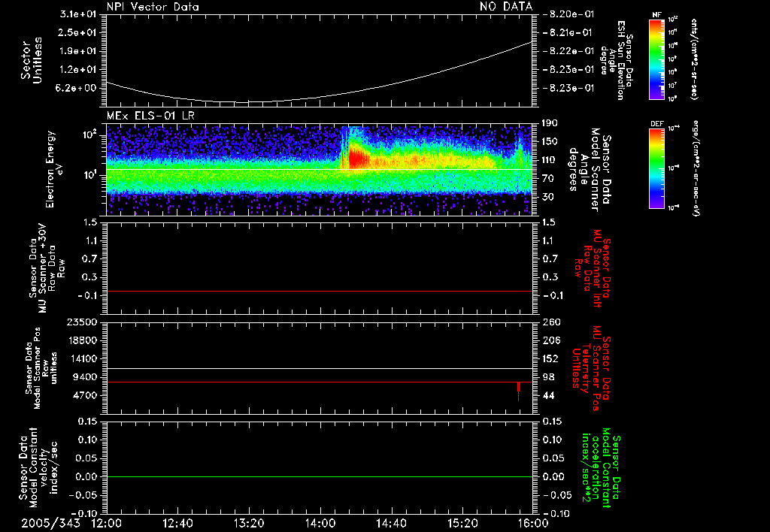The width and height of the screenshot is (770, 532).
Task: Click the 13:20 time tick label
Action: pos(249,523)
